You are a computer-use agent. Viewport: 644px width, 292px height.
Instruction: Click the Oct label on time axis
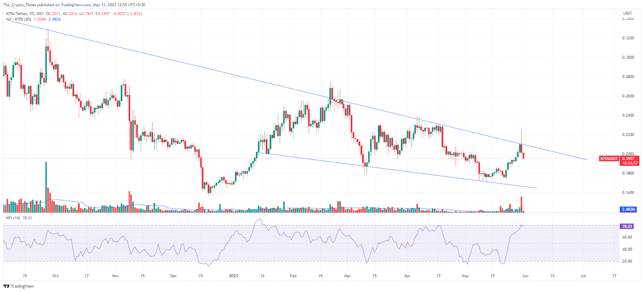[x=56, y=276]
